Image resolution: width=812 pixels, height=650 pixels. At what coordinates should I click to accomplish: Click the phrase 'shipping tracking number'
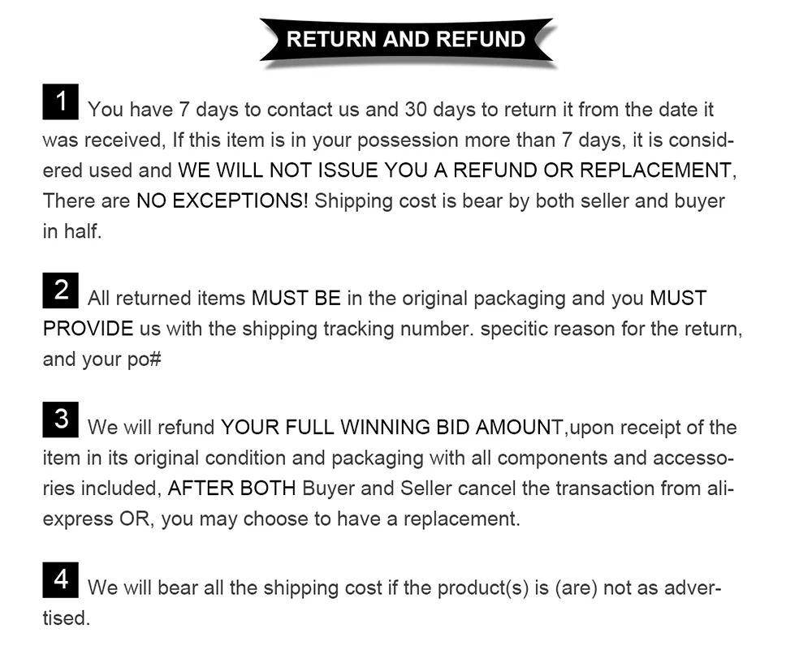pos(358,329)
